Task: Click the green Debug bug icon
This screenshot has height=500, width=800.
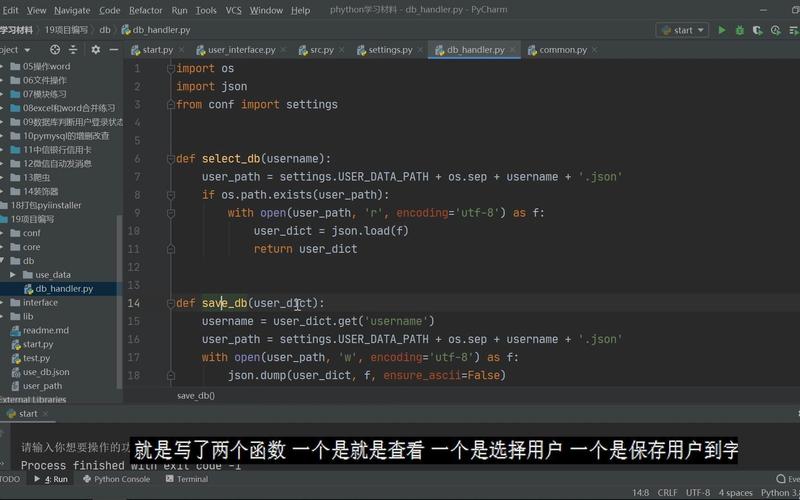Action: [x=739, y=30]
